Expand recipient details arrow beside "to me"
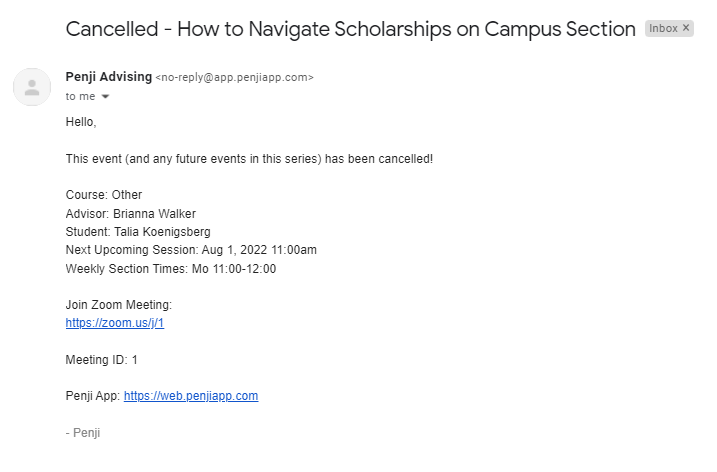 tap(105, 97)
